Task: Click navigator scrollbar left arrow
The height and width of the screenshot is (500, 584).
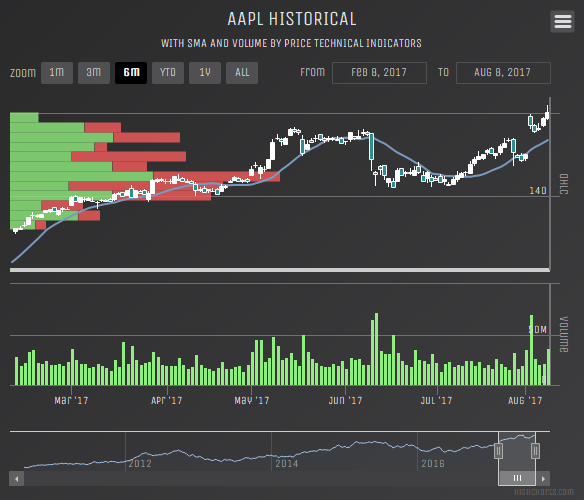Action: pyautogui.click(x=17, y=479)
